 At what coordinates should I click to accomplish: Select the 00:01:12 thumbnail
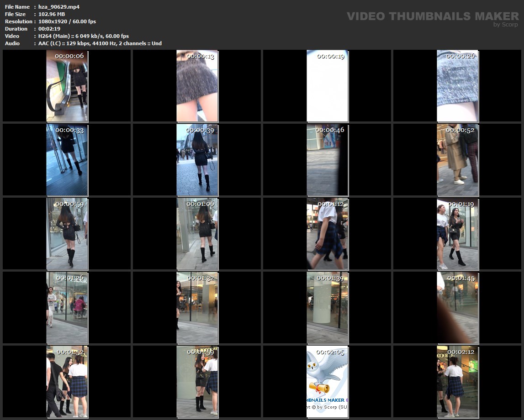click(x=327, y=234)
